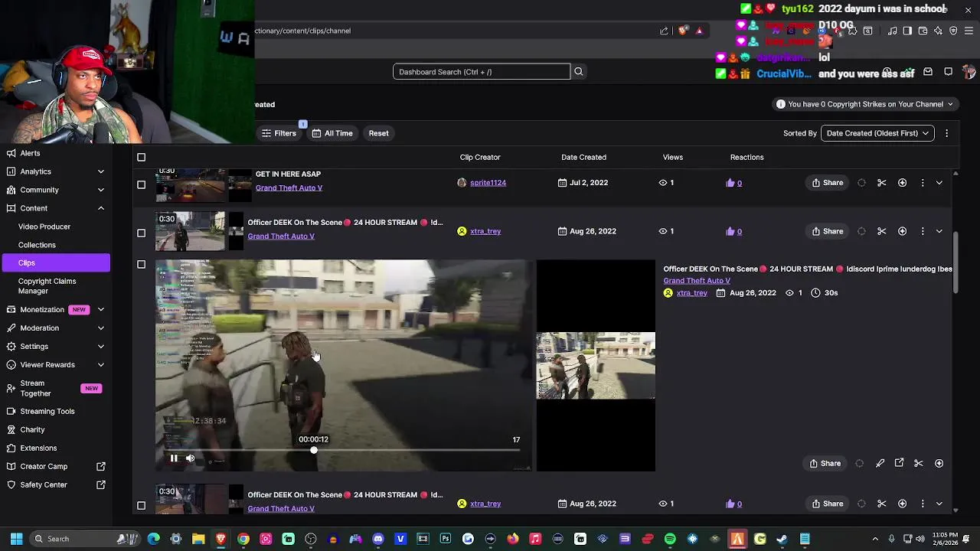This screenshot has width=980, height=551.
Task: Open Google Chrome from the taskbar
Action: (x=243, y=539)
